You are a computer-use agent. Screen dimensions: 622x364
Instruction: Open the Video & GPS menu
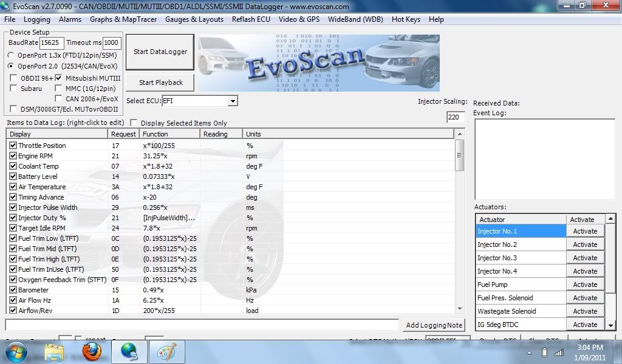299,19
